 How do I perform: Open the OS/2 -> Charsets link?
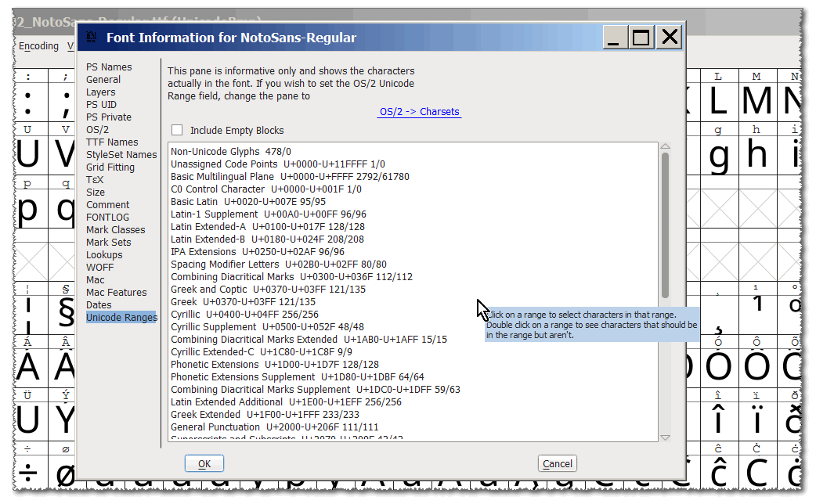click(419, 112)
